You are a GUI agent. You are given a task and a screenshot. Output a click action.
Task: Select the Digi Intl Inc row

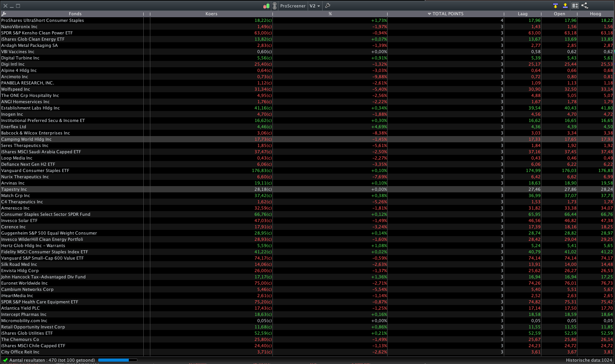pos(307,64)
